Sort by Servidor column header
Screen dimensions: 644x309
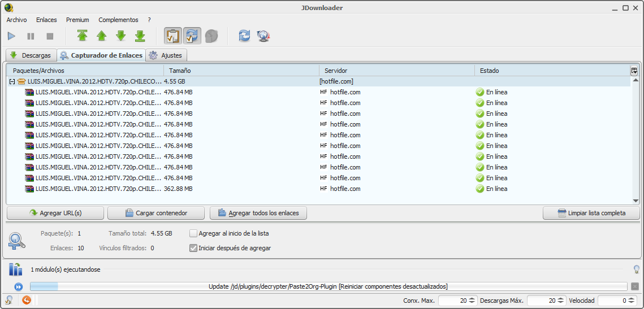tap(397, 71)
